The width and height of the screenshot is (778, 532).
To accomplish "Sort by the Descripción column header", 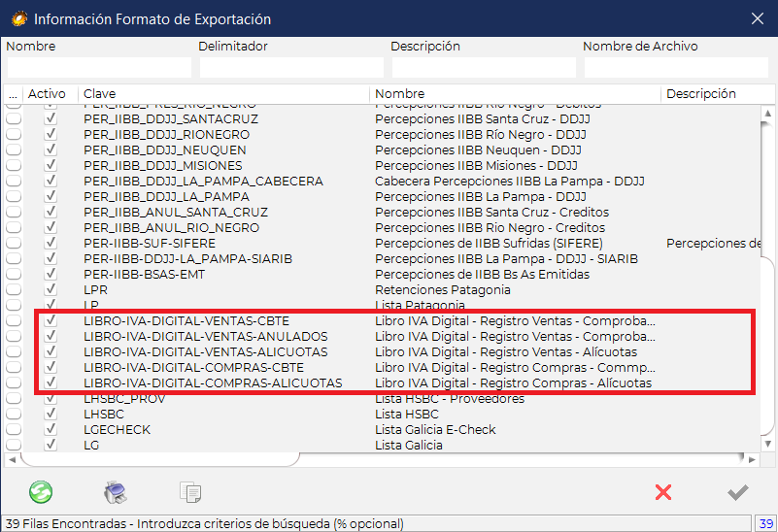I will coord(718,94).
